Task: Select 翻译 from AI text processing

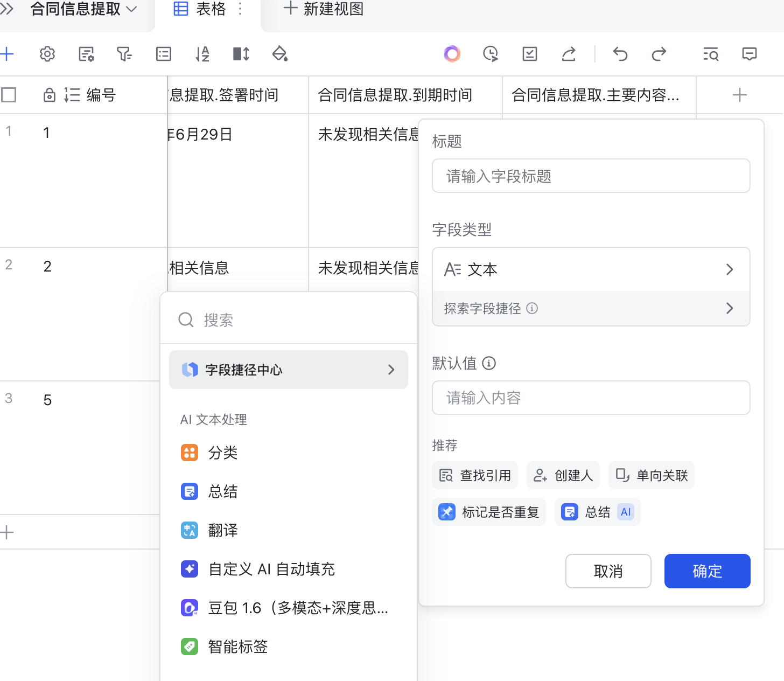Action: coord(222,531)
